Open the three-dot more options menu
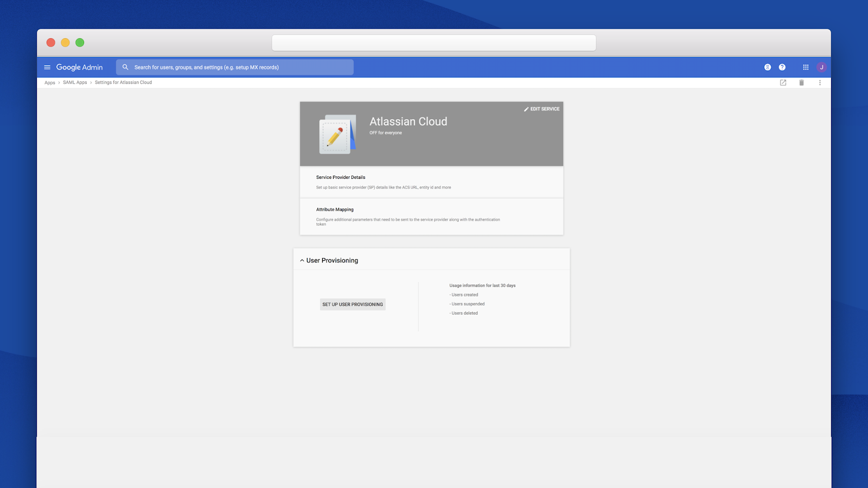The height and width of the screenshot is (488, 868). click(x=820, y=82)
